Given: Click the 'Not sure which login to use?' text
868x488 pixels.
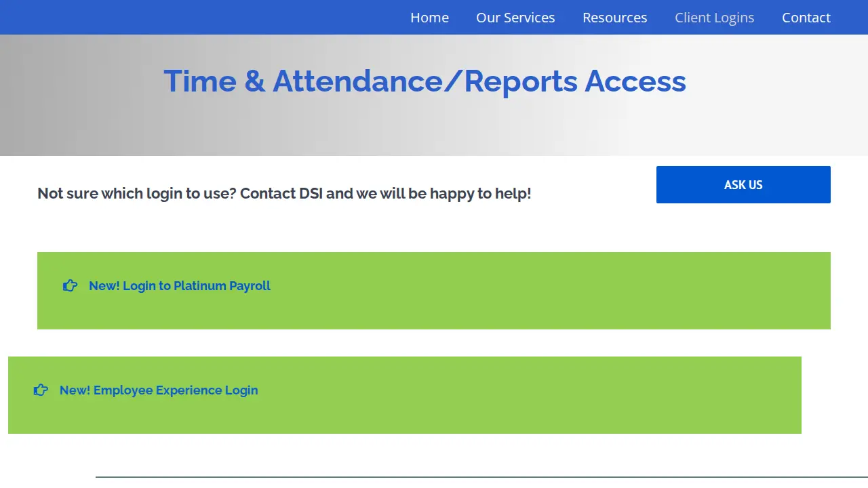Looking at the screenshot, I should pos(137,194).
